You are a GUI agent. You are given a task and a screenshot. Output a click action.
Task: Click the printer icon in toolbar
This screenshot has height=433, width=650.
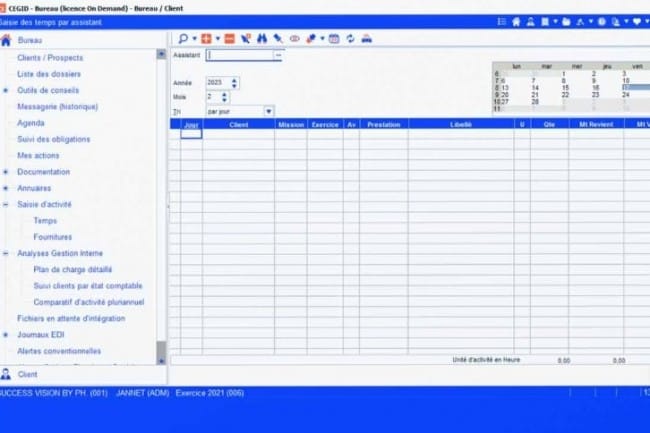tap(366, 38)
